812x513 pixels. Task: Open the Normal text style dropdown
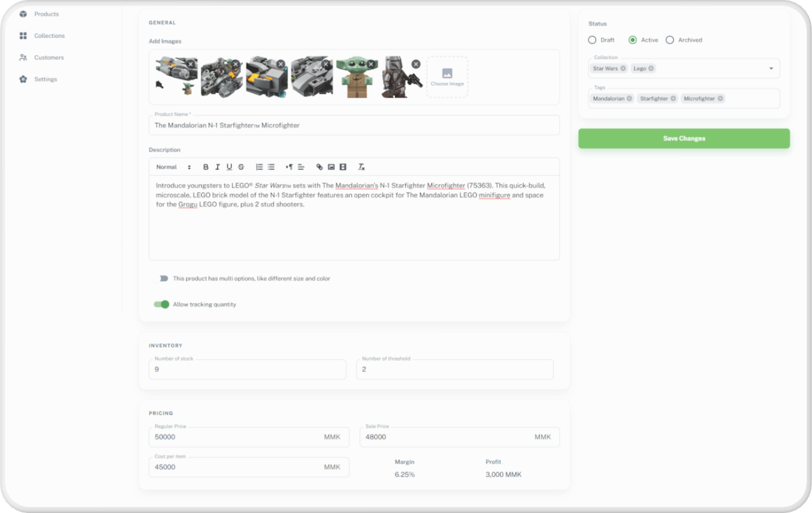click(x=173, y=167)
